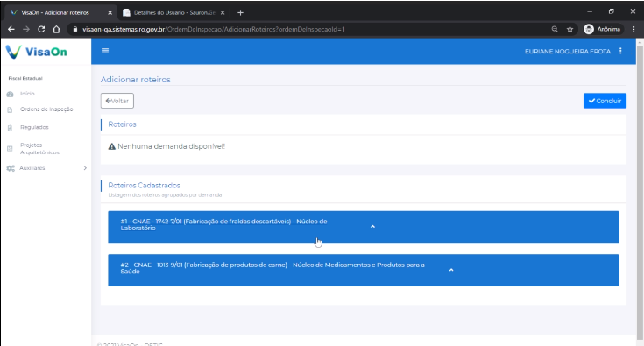Screen dimensions: 644x346
Task: Bookmark this page with star icon
Action: click(x=570, y=29)
